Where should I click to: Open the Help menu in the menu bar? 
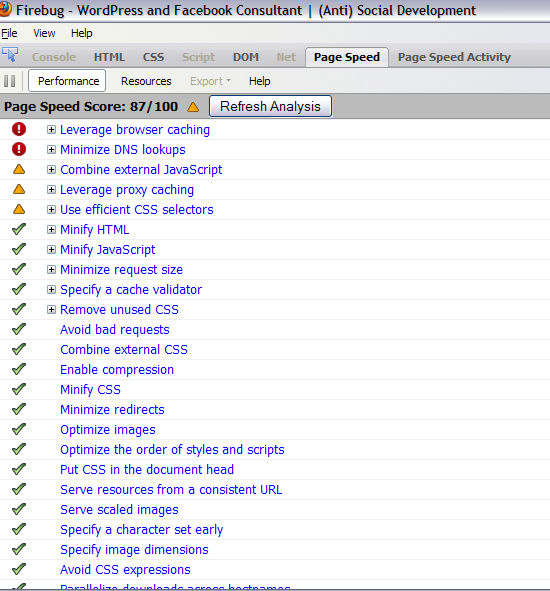click(81, 33)
